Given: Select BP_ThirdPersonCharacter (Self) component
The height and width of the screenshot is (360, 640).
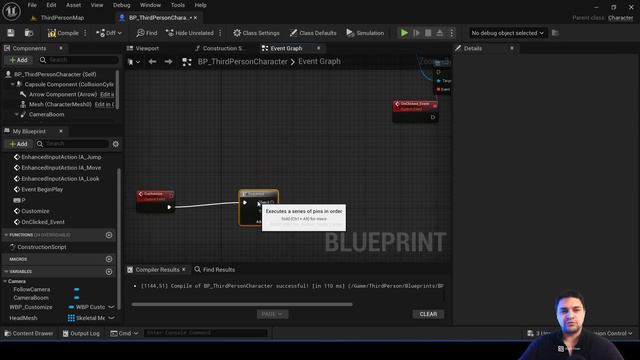Looking at the screenshot, I should [x=55, y=74].
